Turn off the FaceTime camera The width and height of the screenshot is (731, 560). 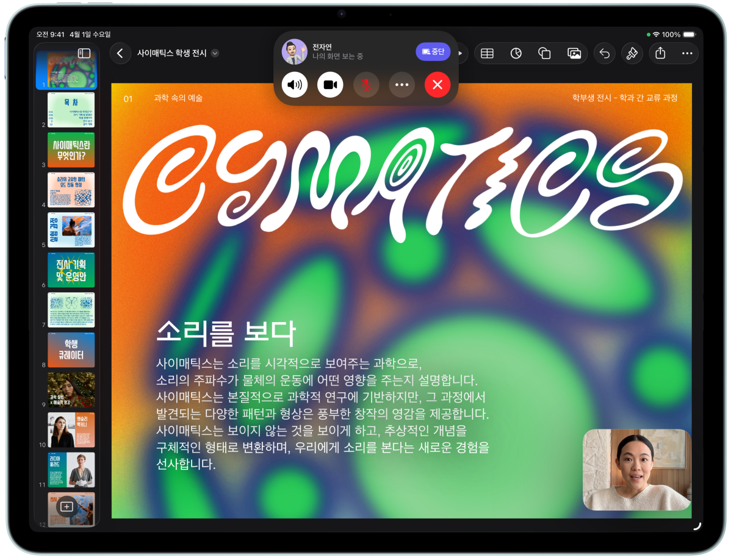(330, 85)
